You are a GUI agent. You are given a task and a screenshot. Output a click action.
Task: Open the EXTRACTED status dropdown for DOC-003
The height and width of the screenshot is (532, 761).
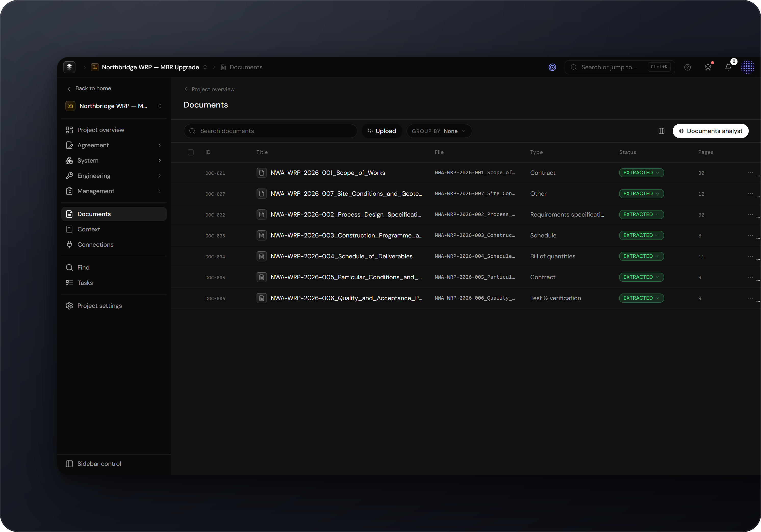coord(641,235)
